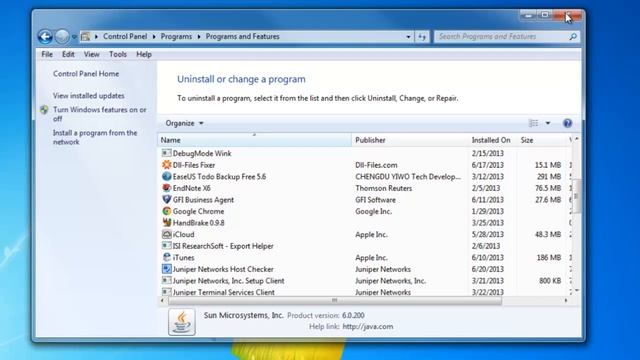The width and height of the screenshot is (640, 360).
Task: Open the File menu
Action: 47,54
